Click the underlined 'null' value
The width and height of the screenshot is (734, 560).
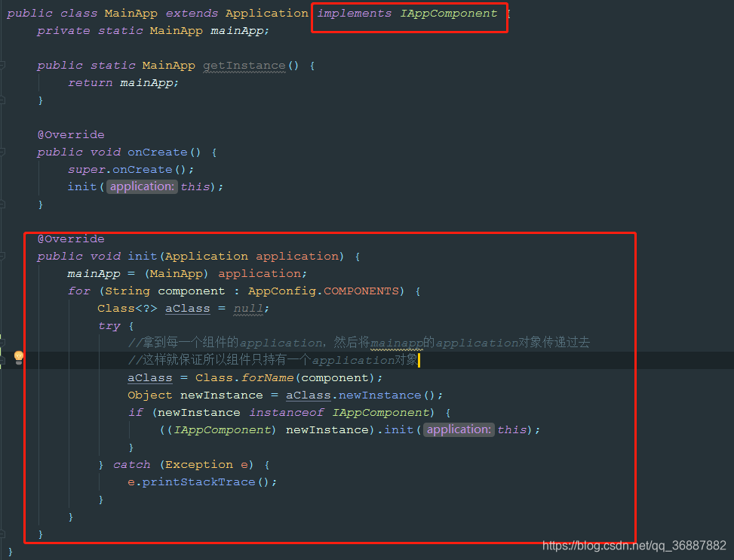248,308
